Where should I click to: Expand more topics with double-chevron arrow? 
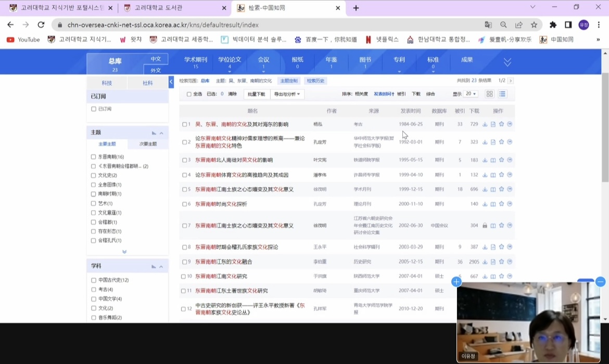coord(124,252)
